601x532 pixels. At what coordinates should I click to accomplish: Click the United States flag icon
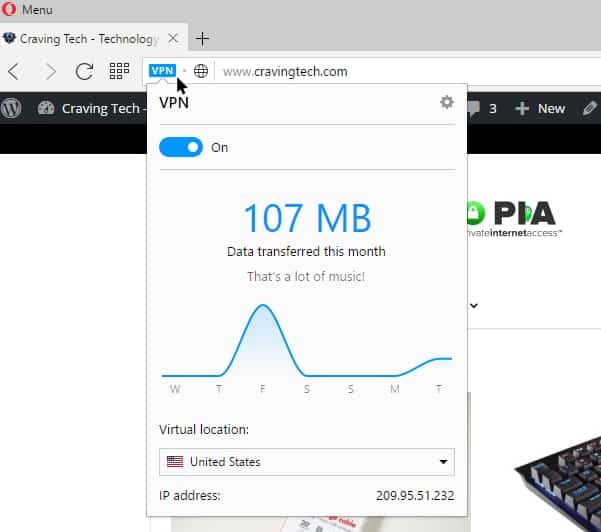pos(175,461)
